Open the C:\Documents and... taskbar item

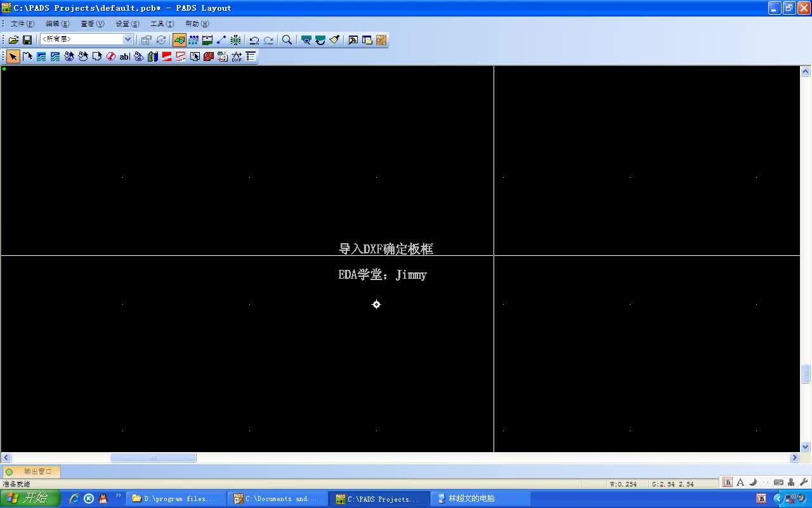click(x=277, y=499)
